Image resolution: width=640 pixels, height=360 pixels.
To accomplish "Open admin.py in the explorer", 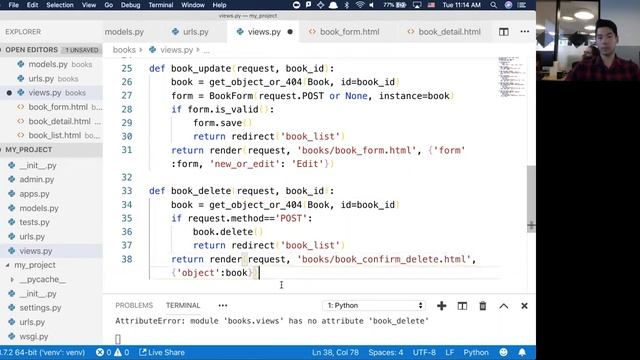I will click(x=51, y=179).
